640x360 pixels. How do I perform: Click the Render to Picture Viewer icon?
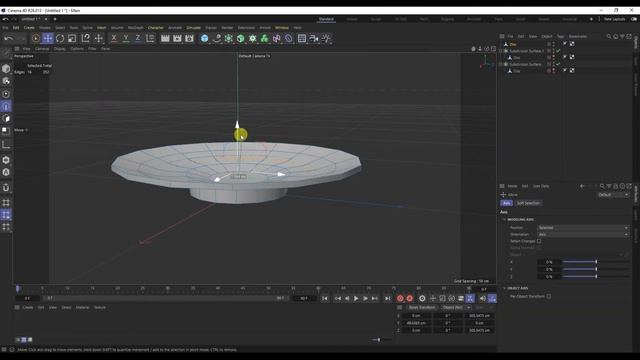177,38
